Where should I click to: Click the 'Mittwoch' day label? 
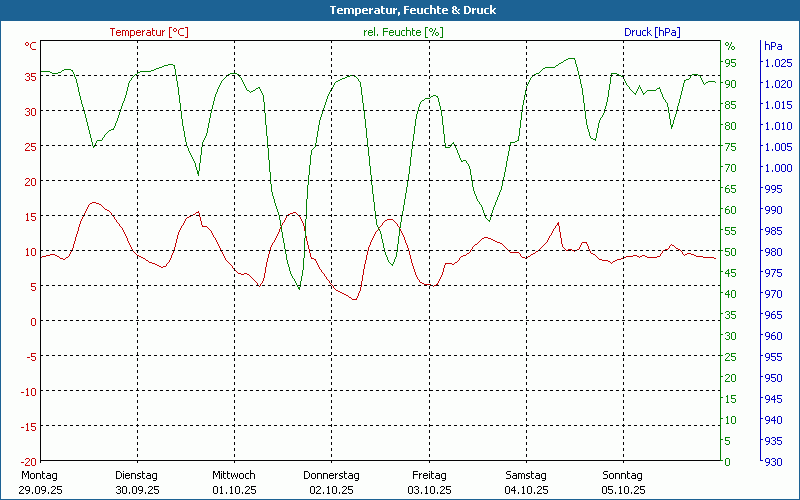pos(234,475)
